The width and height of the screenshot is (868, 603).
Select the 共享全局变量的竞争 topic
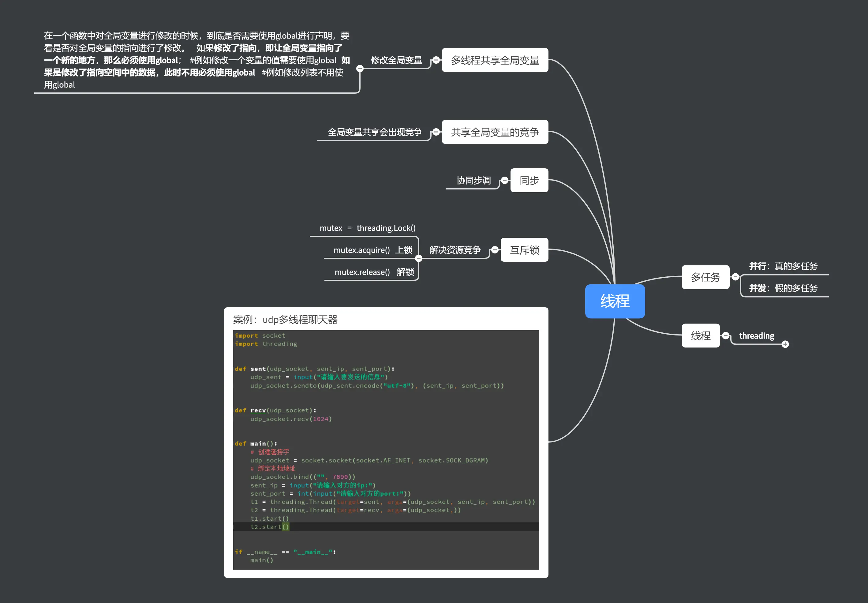495,132
